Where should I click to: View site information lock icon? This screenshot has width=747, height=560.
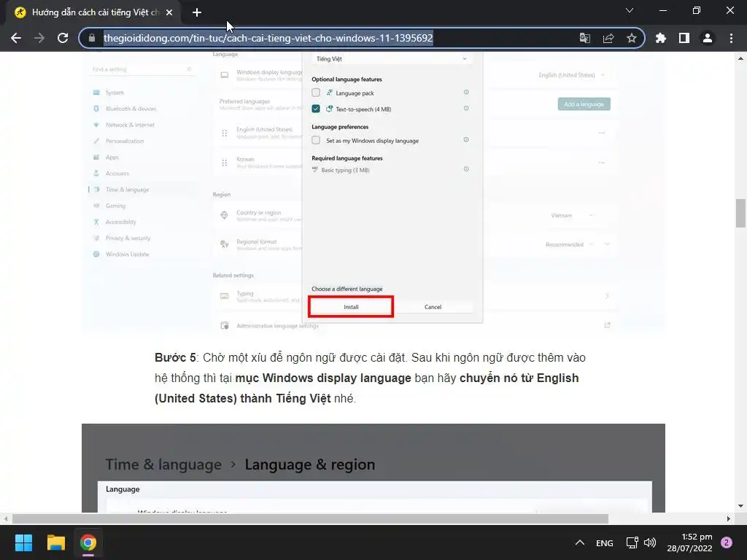pos(92,38)
